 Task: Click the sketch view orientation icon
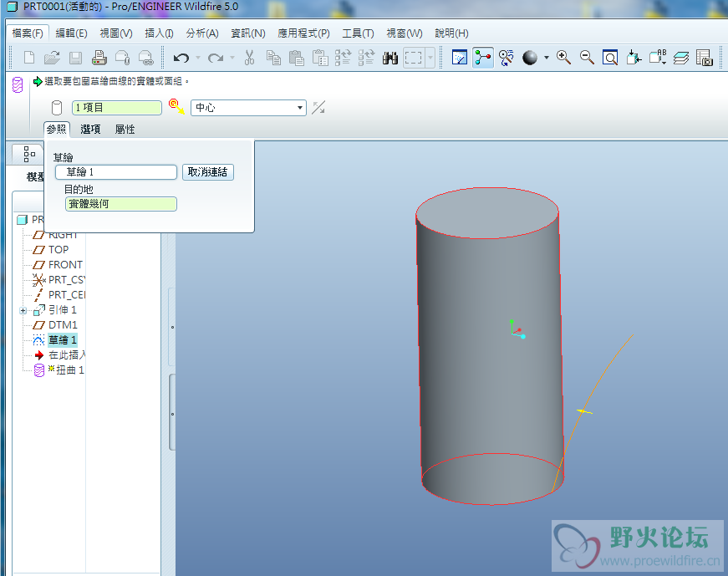pos(459,58)
